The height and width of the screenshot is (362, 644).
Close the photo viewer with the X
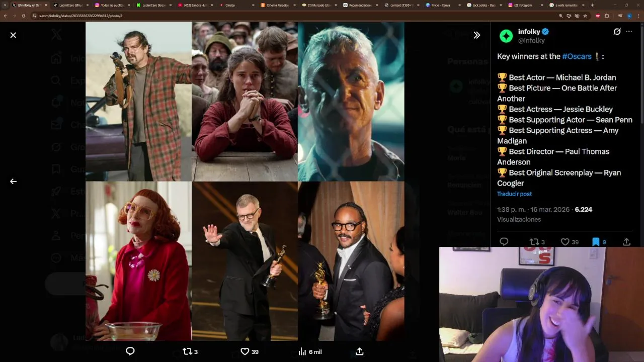pos(13,35)
